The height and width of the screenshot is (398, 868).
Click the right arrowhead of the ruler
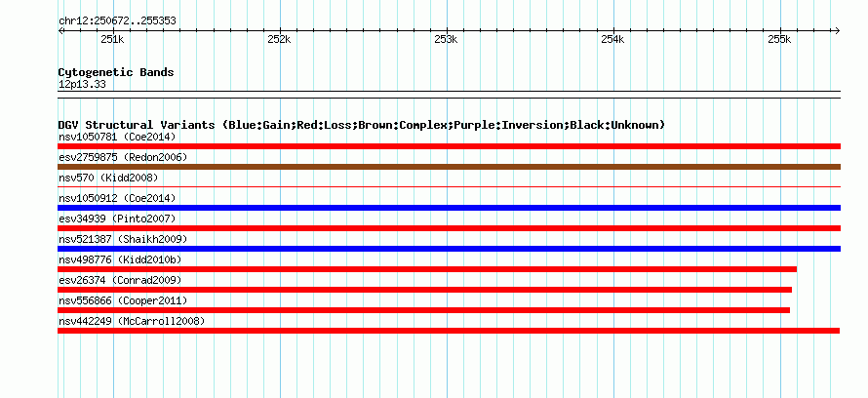837,31
